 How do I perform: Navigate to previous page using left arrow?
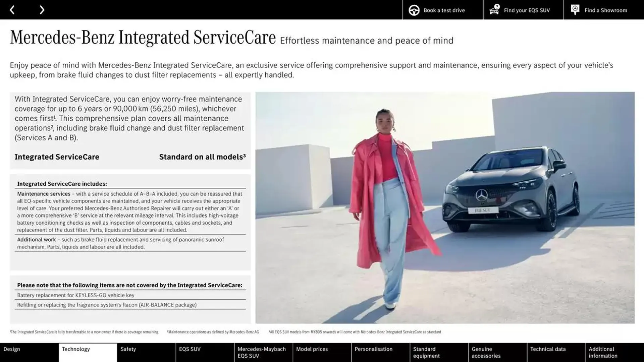pyautogui.click(x=11, y=9)
